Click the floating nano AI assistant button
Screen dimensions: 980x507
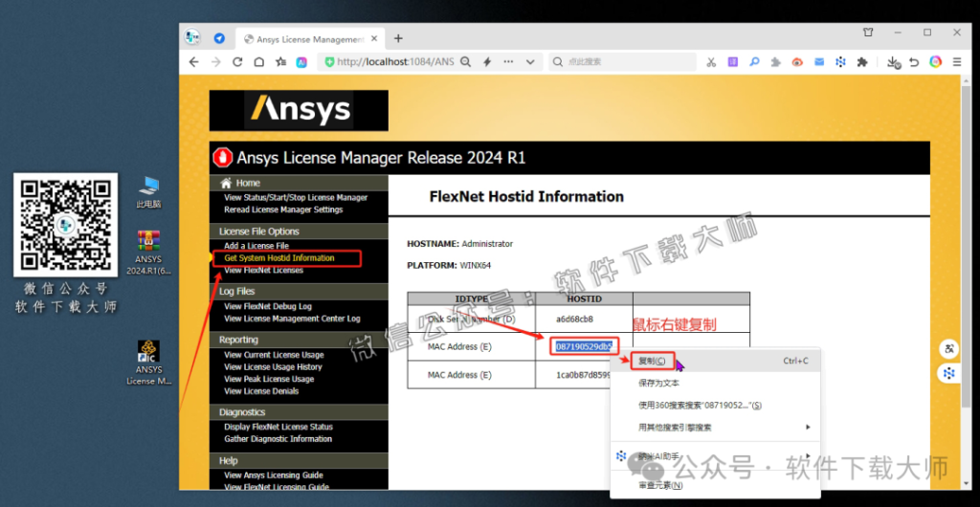[948, 373]
